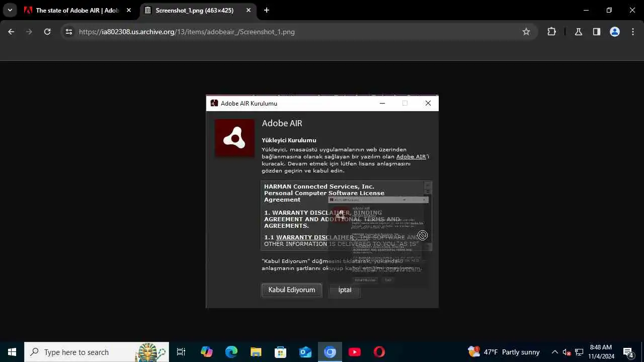Click the Yükleyici Kurulumu heading
The height and width of the screenshot is (362, 644).
pos(289,140)
